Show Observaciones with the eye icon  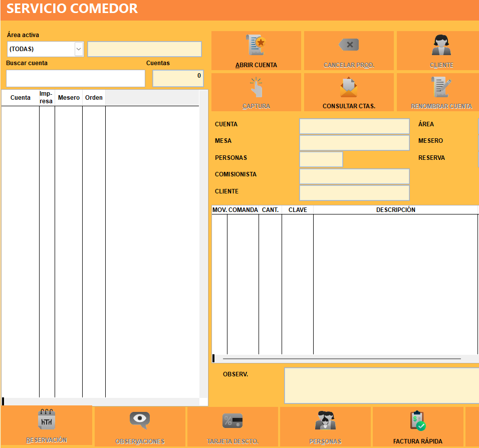tap(139, 420)
